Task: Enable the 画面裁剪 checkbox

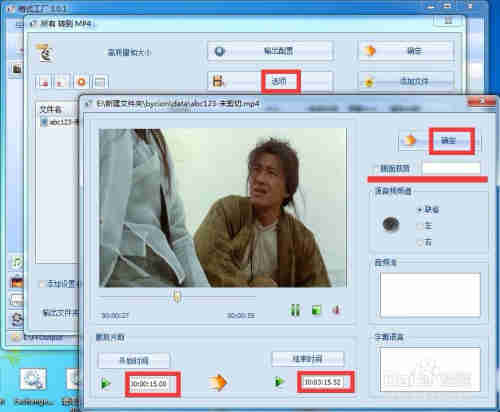Action: [x=376, y=168]
